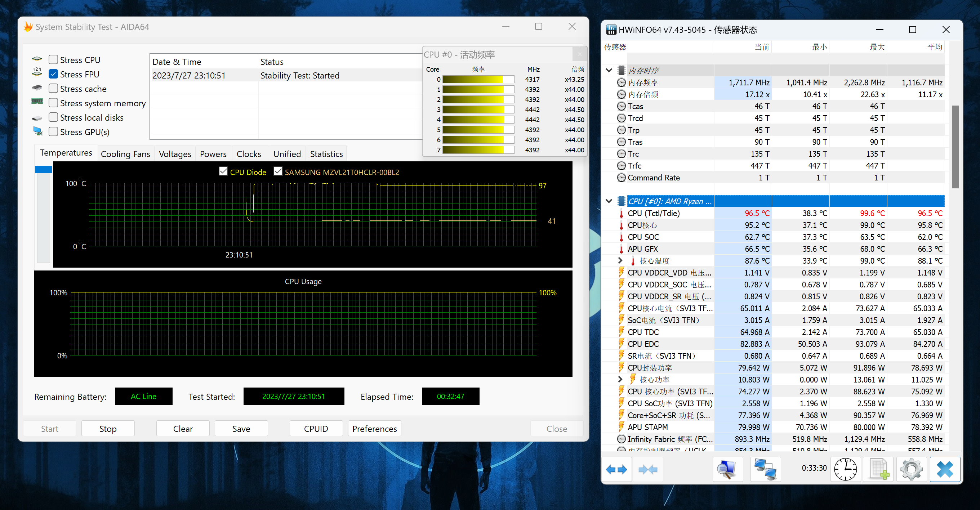Image resolution: width=980 pixels, height=510 pixels.
Task: Toggle the CPU Diode graph checkbox
Action: (x=223, y=171)
